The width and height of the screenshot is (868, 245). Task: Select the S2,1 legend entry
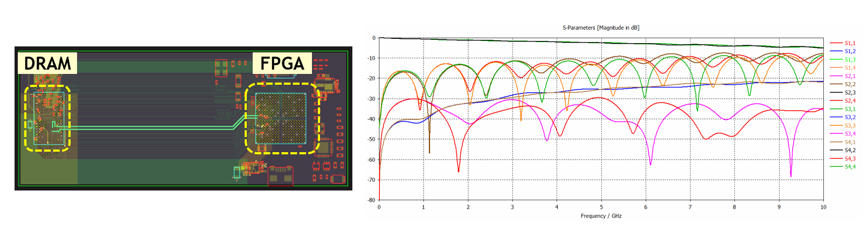(x=843, y=76)
